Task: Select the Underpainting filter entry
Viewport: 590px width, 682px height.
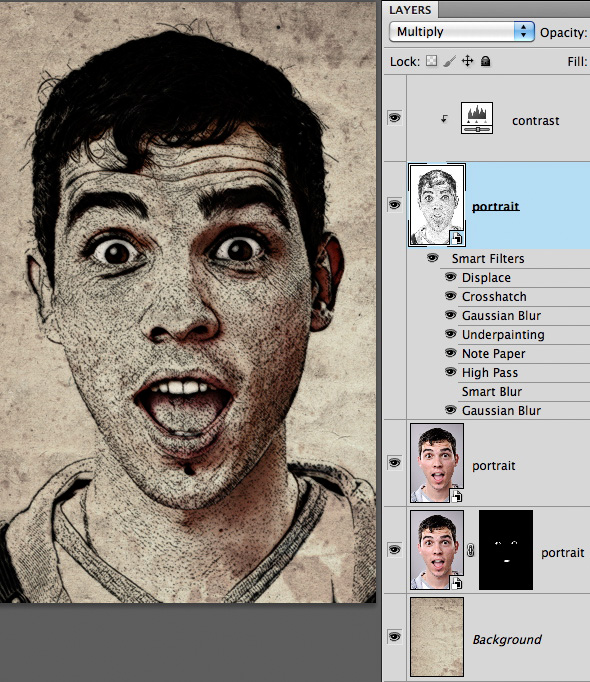Action: (503, 334)
